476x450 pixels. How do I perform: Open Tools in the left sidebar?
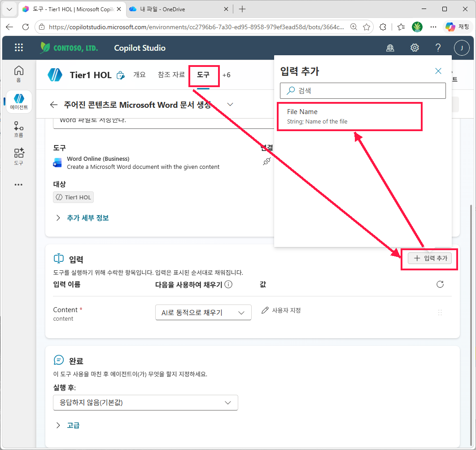(19, 157)
